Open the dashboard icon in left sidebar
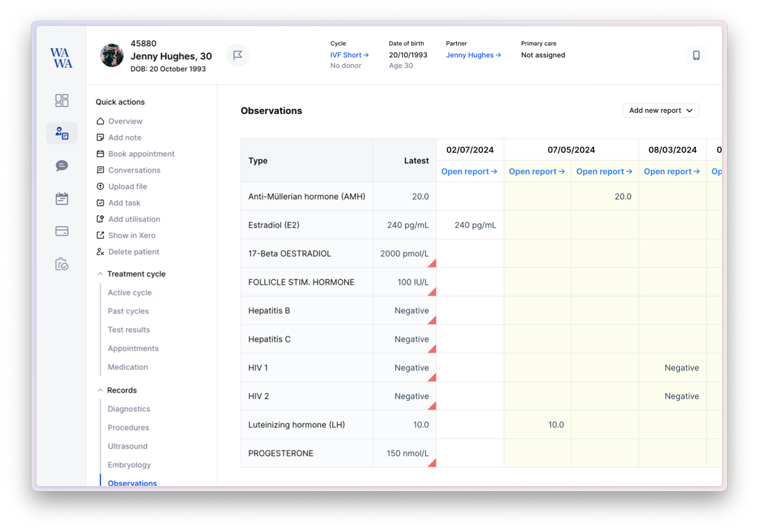Viewport: 758px width, 532px height. 62,100
